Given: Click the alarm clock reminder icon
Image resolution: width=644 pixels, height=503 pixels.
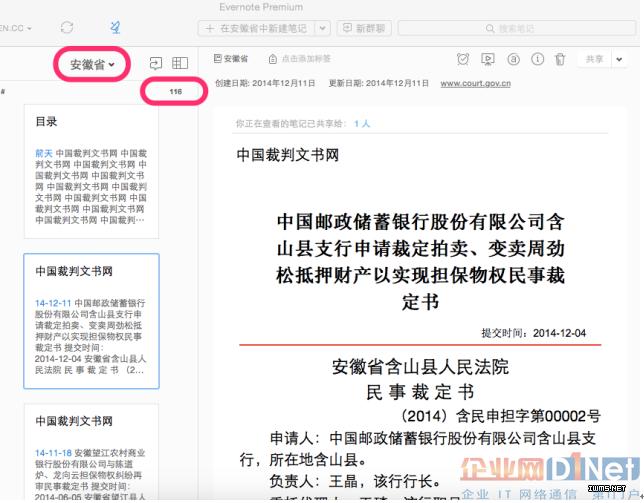Looking at the screenshot, I should point(462,60).
